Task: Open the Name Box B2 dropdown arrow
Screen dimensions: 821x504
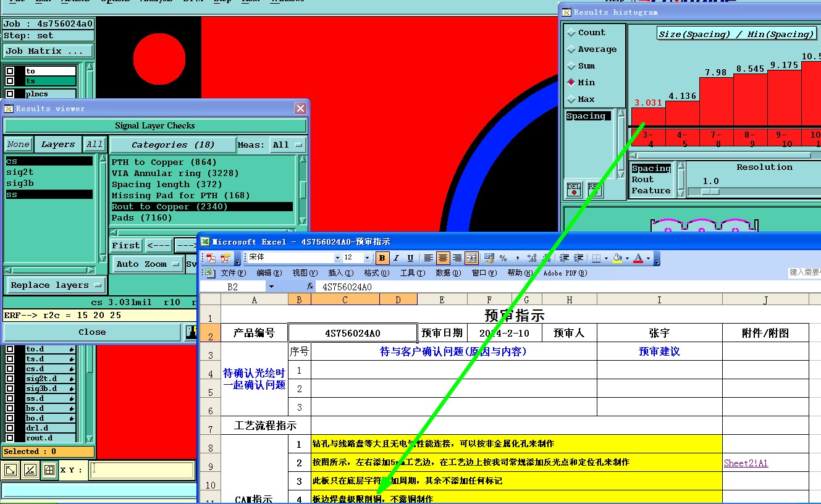Action: click(x=271, y=287)
